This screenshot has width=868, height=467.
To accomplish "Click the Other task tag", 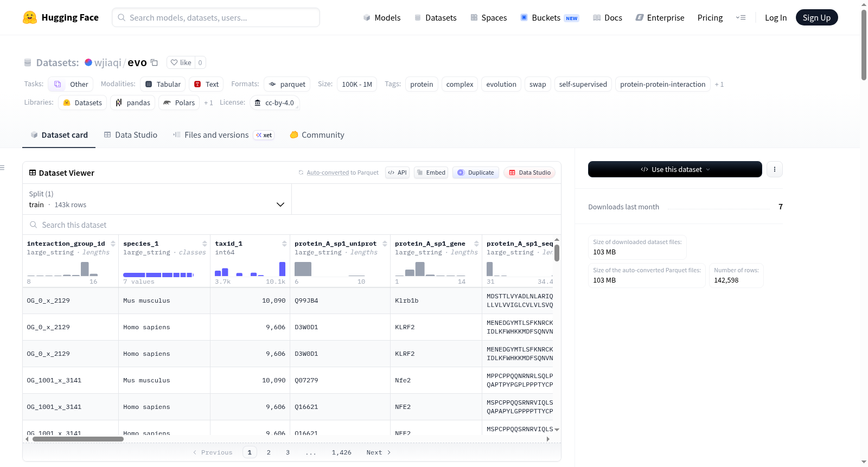I will 71,84.
